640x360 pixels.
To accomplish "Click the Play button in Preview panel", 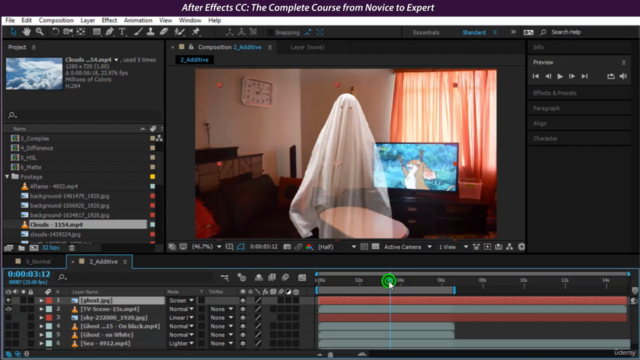I will coord(560,76).
